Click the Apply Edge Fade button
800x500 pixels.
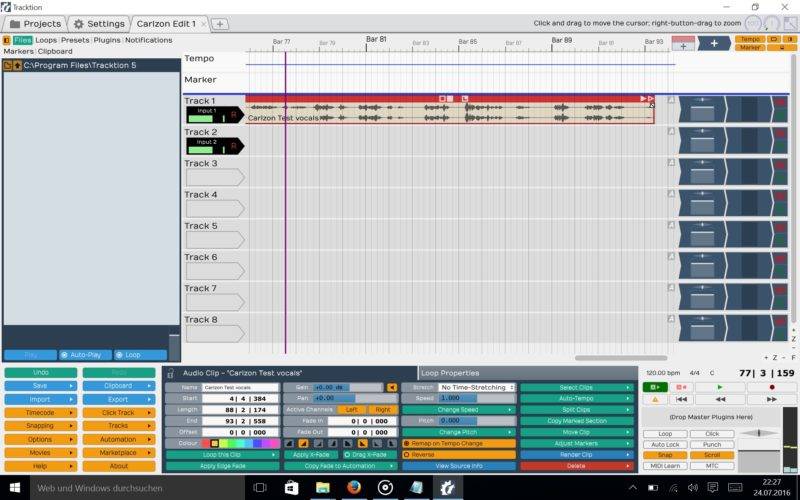coord(223,466)
